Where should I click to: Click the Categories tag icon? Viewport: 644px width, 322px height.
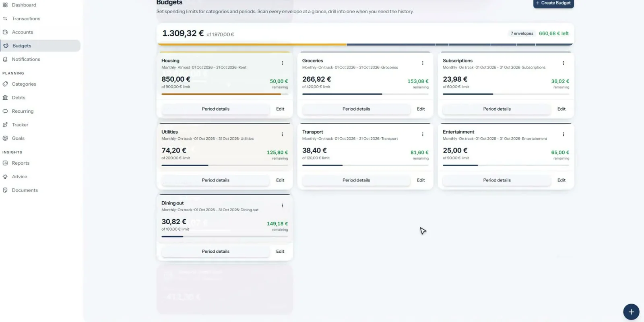coord(5,84)
